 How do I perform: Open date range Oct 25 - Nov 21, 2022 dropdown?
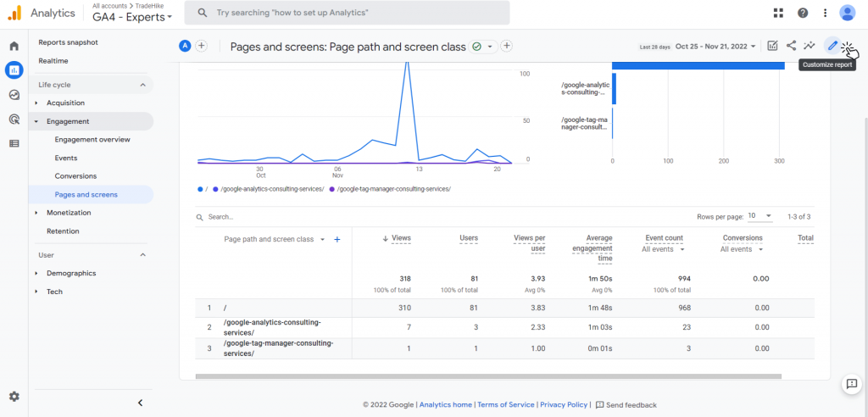coord(715,47)
